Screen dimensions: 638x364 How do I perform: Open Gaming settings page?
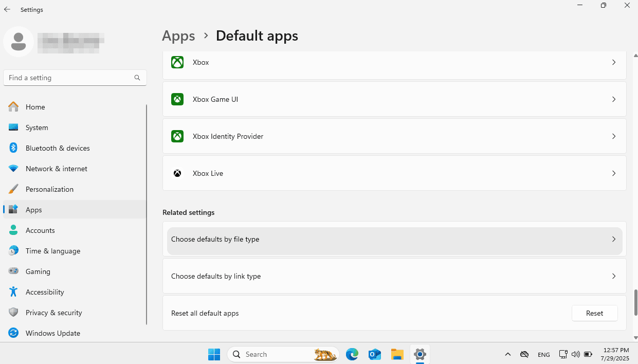[75, 271]
